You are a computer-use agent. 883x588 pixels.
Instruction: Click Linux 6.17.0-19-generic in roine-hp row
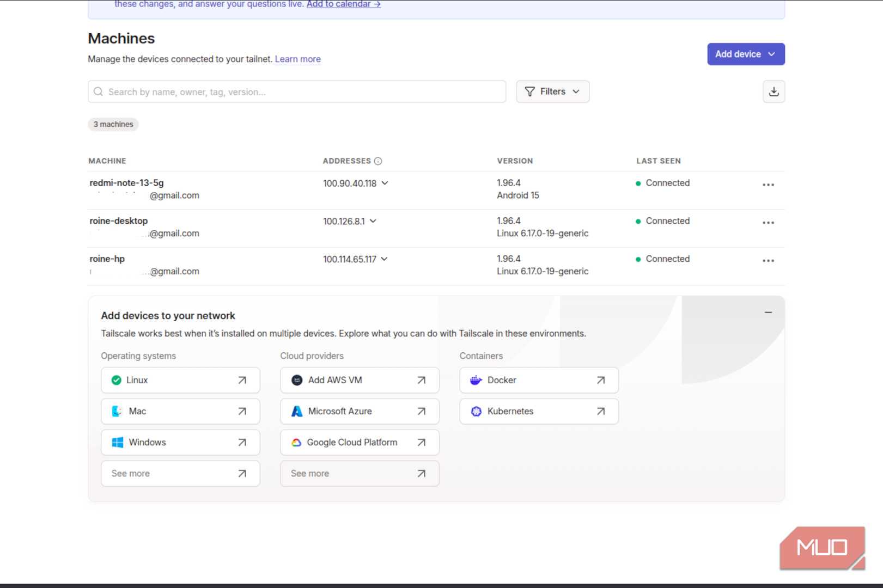pos(543,271)
